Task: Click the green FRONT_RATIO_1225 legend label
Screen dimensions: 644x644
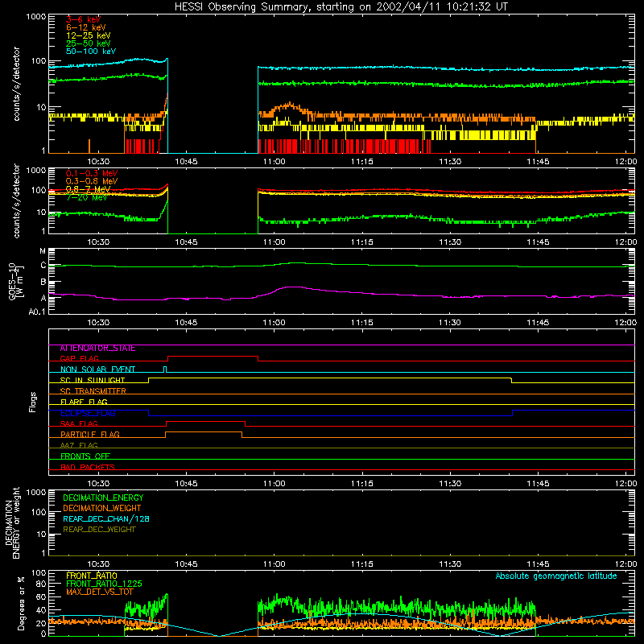Action: pos(104,584)
